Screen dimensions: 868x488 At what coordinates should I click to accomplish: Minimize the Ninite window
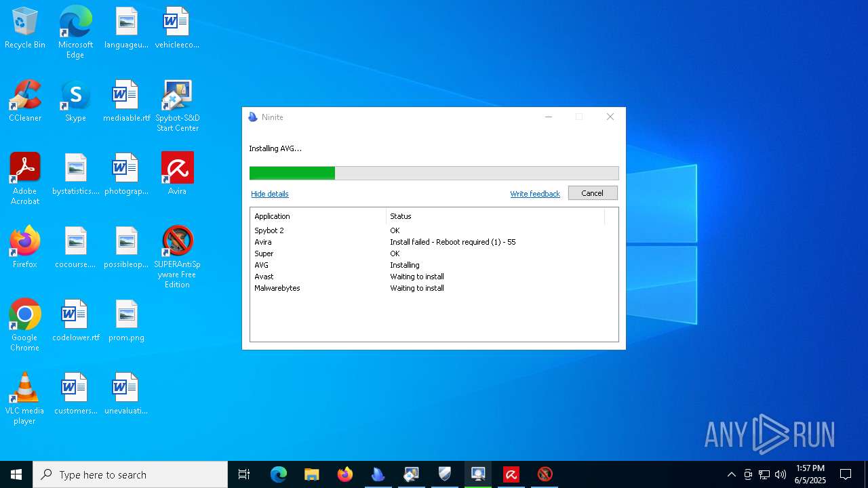[549, 117]
